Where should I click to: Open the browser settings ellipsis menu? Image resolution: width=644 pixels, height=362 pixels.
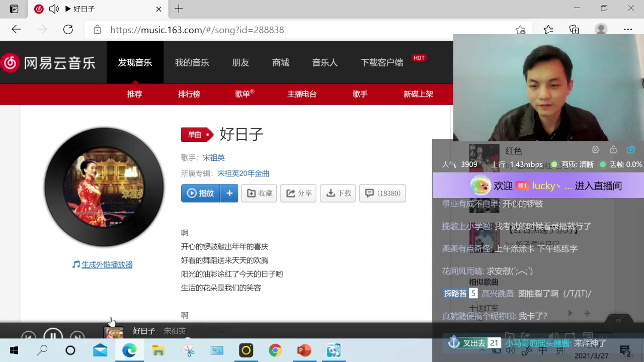pyautogui.click(x=628, y=30)
